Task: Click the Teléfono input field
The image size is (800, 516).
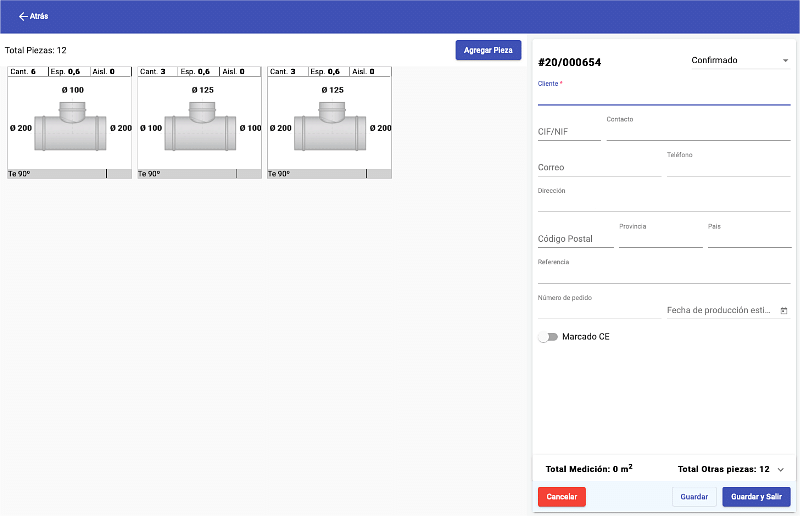Action: (x=728, y=168)
